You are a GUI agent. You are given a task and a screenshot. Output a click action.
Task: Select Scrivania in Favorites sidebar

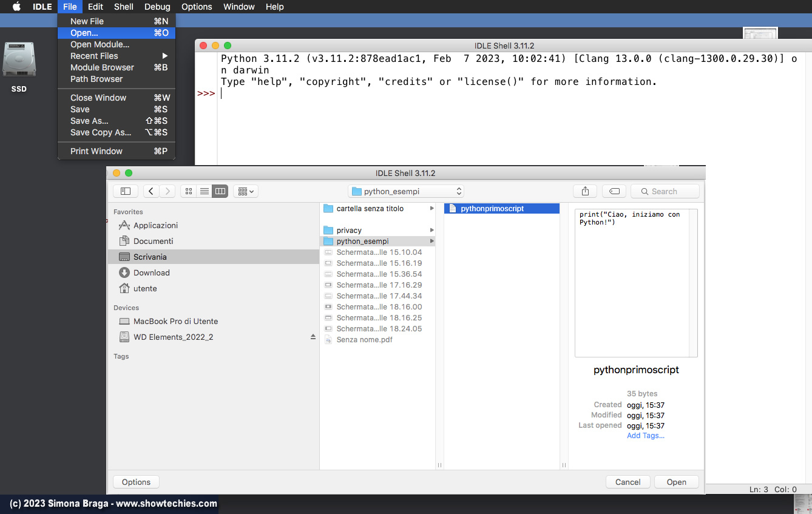214,257
